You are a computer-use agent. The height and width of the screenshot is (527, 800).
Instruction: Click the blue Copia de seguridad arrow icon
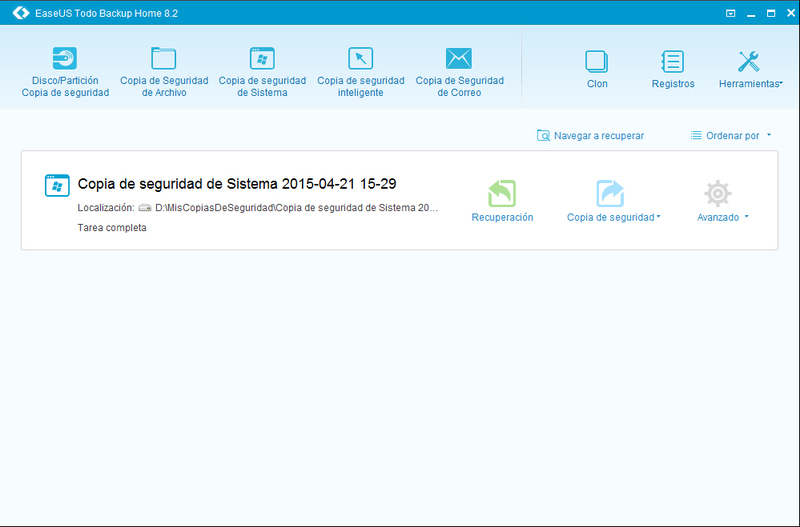[x=610, y=193]
